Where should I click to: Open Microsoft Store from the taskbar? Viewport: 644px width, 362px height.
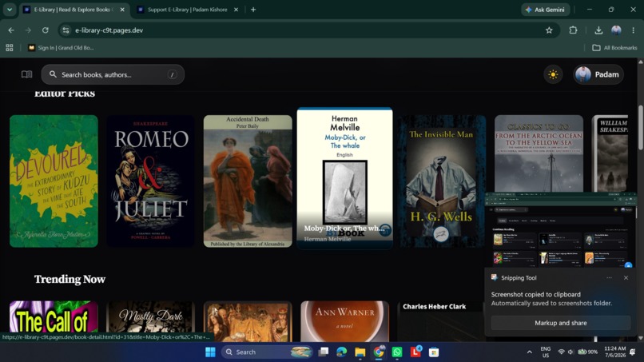pos(434,352)
